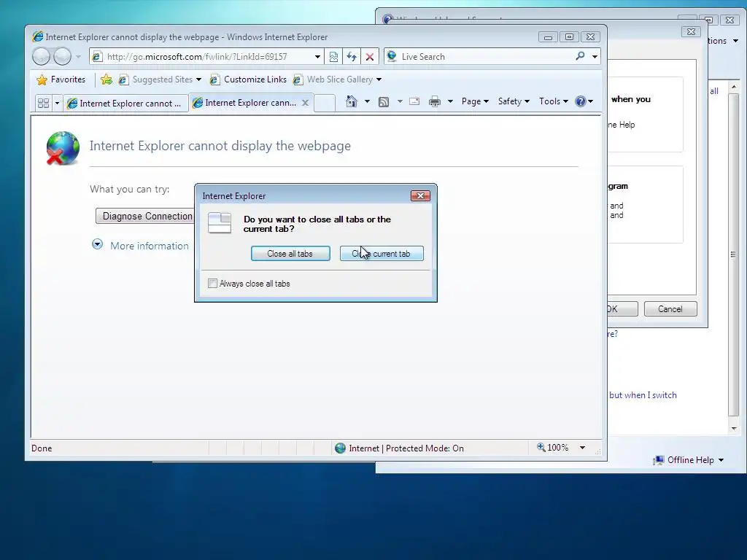Click the Help question mark icon
Image resolution: width=747 pixels, height=560 pixels.
580,101
